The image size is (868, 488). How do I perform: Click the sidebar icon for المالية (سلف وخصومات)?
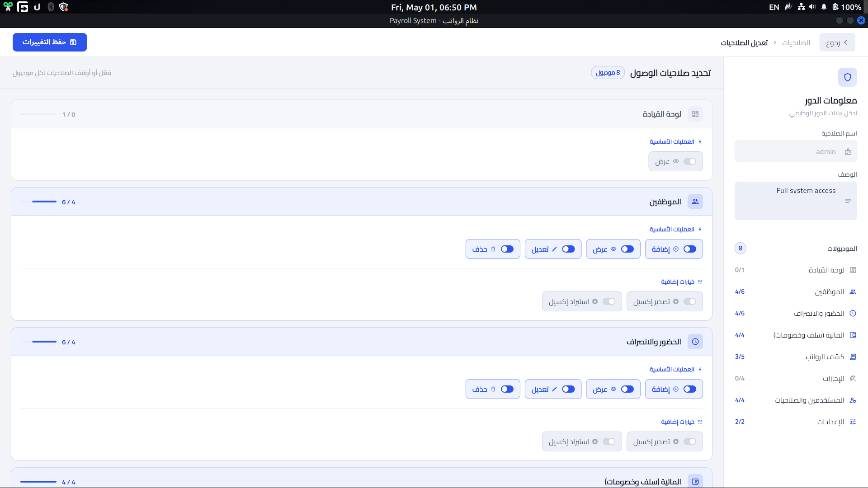[x=853, y=335]
